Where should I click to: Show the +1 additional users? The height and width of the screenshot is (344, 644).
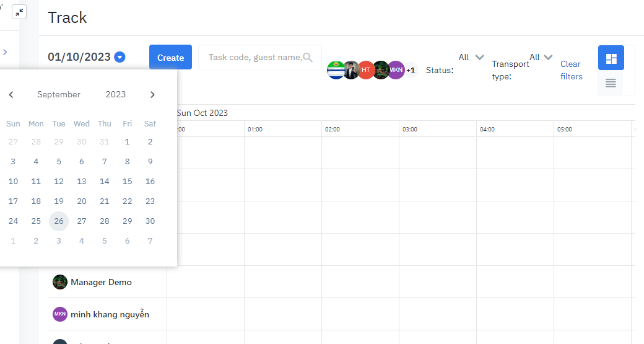click(411, 70)
